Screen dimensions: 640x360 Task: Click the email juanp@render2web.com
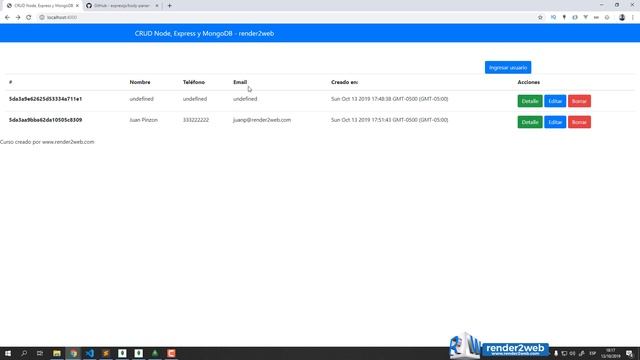point(262,120)
